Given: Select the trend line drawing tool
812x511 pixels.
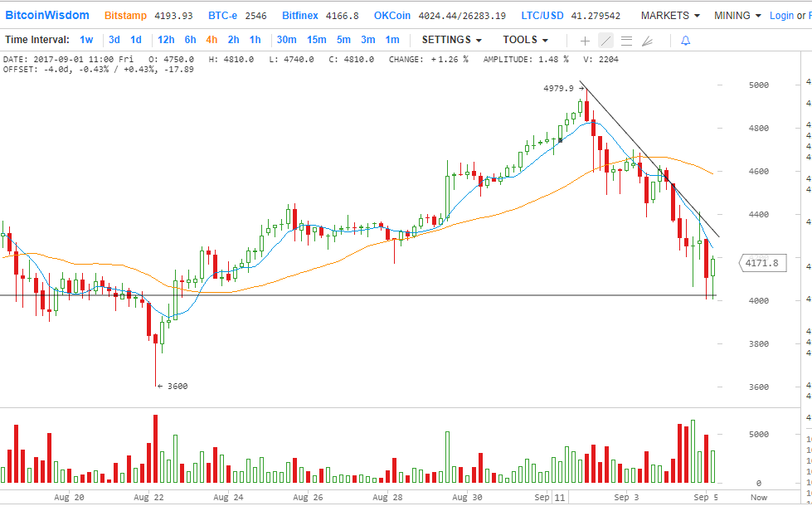Looking at the screenshot, I should [605, 40].
